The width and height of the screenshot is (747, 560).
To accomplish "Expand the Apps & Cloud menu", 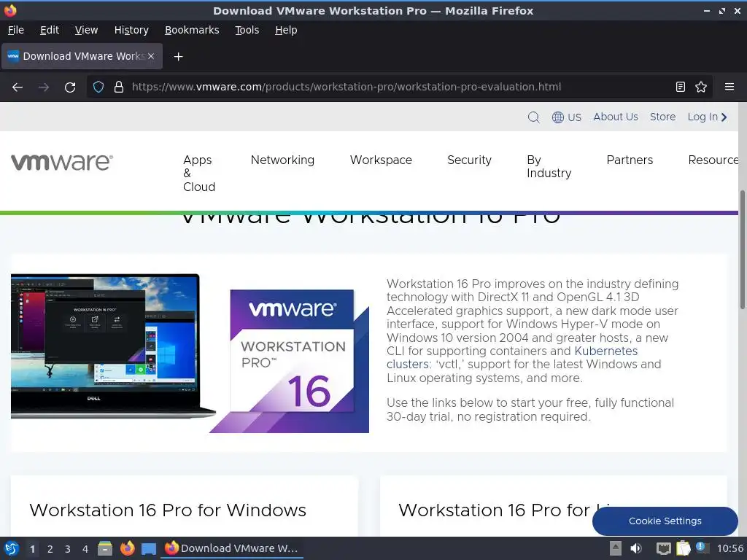I will [x=199, y=174].
